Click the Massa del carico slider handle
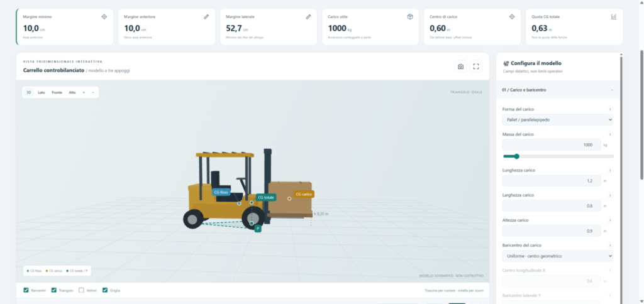Viewport: 644px width, 304px height. (517, 156)
